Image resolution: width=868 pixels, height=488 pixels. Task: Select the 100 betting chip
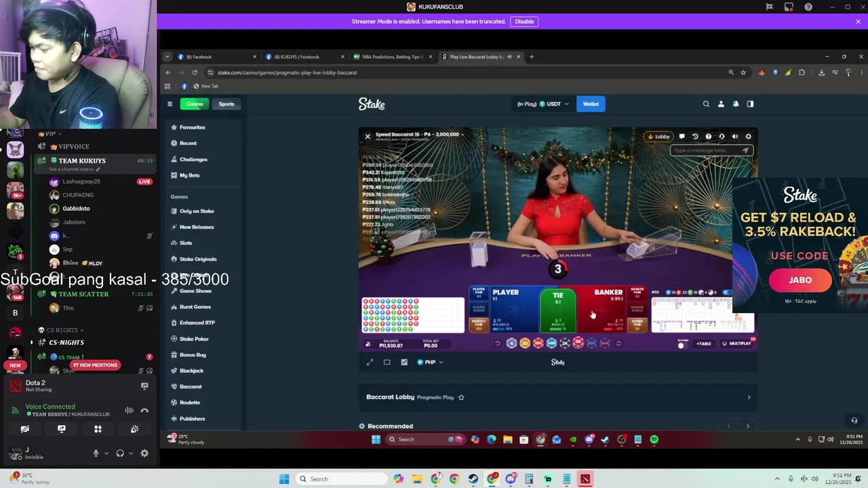click(538, 344)
